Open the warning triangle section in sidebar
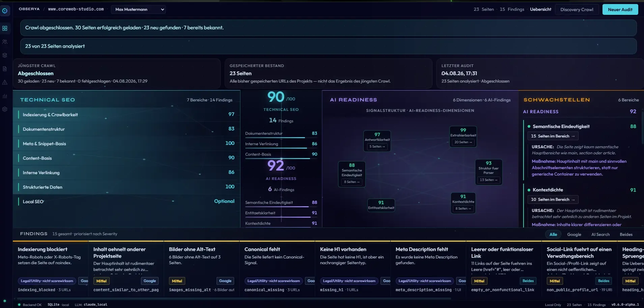Image resolution: width=644 pixels, height=308 pixels. click(x=5, y=82)
